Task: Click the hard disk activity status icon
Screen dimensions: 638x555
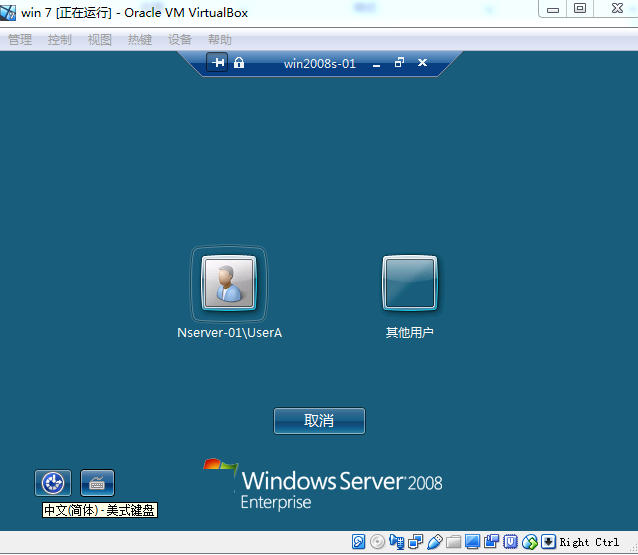Action: 358,542
